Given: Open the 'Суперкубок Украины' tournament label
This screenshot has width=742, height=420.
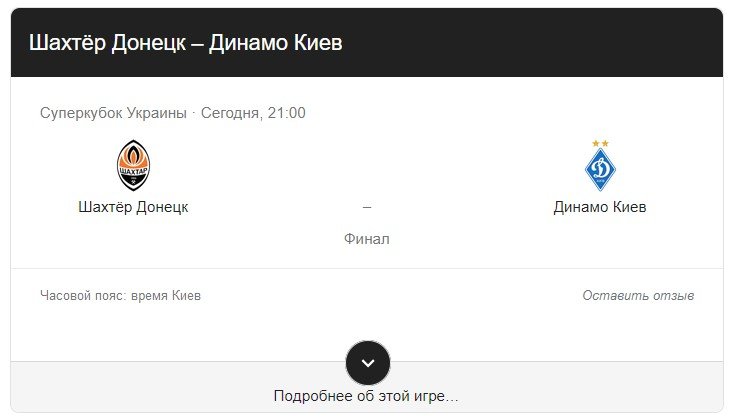Looking at the screenshot, I should 113,113.
